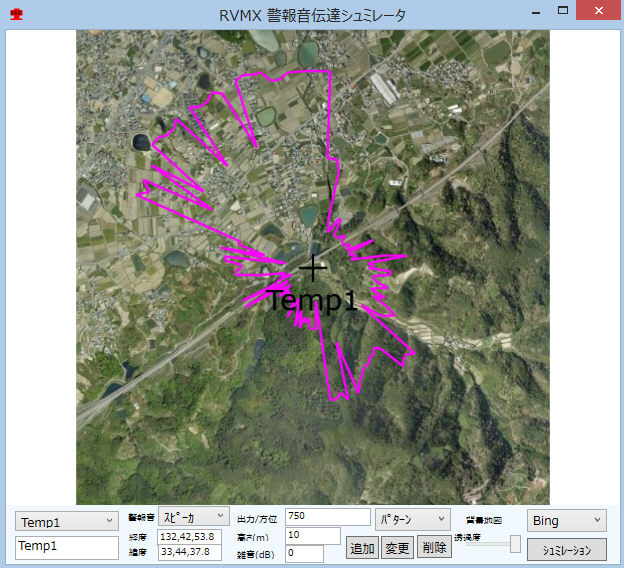Screen dimensions: 624x568
Task: Maximize the simulator window
Action: (x=563, y=11)
